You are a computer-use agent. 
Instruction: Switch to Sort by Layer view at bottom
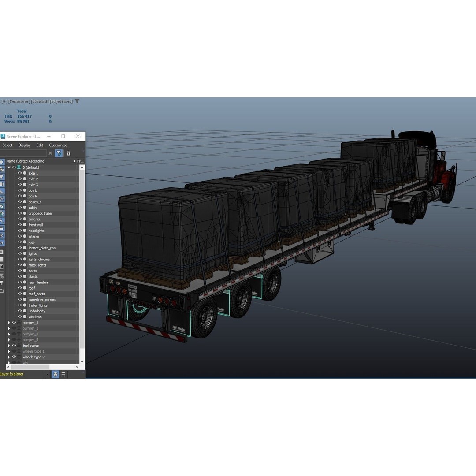coord(55,374)
